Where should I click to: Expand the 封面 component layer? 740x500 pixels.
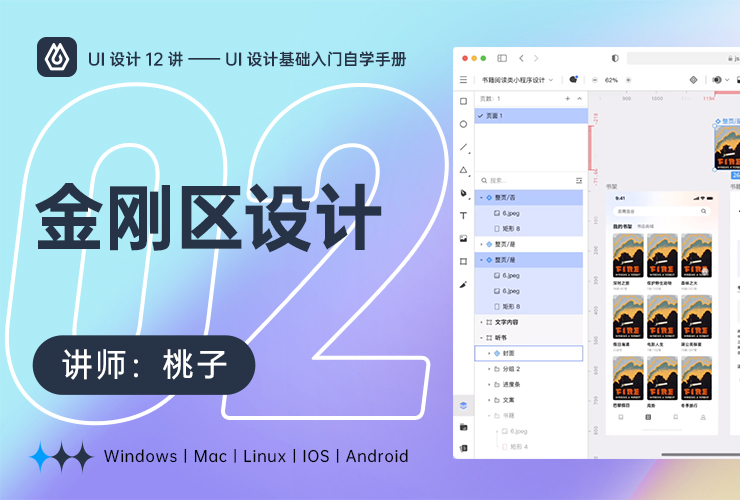pos(489,353)
